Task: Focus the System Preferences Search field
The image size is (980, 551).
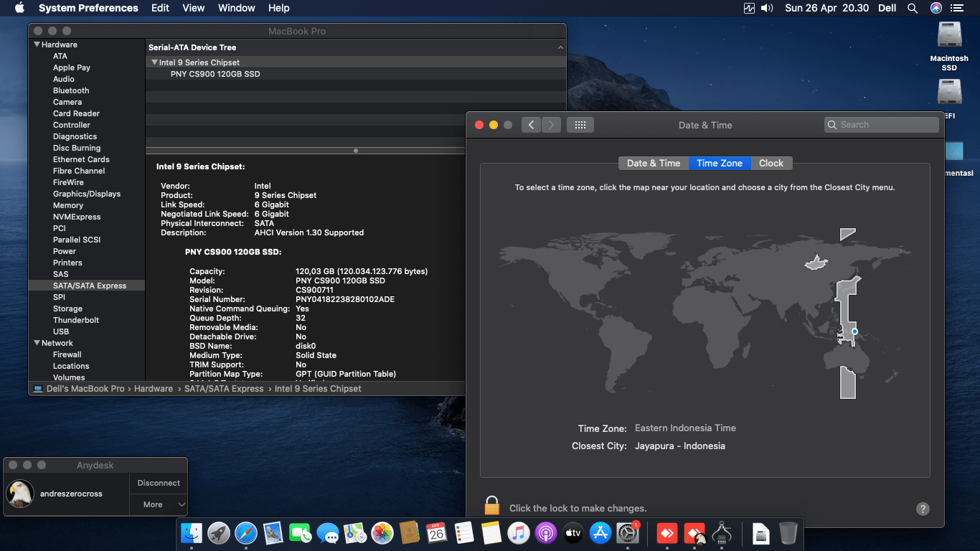Action: (x=882, y=125)
